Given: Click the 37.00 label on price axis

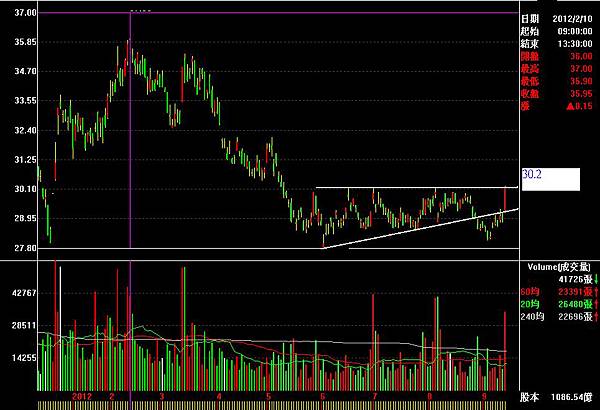Looking at the screenshot, I should click(x=25, y=13).
